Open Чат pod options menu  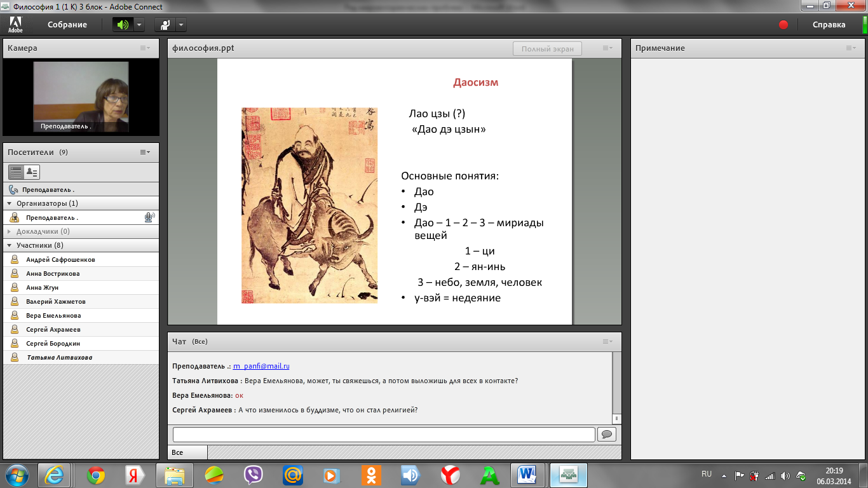tap(608, 342)
